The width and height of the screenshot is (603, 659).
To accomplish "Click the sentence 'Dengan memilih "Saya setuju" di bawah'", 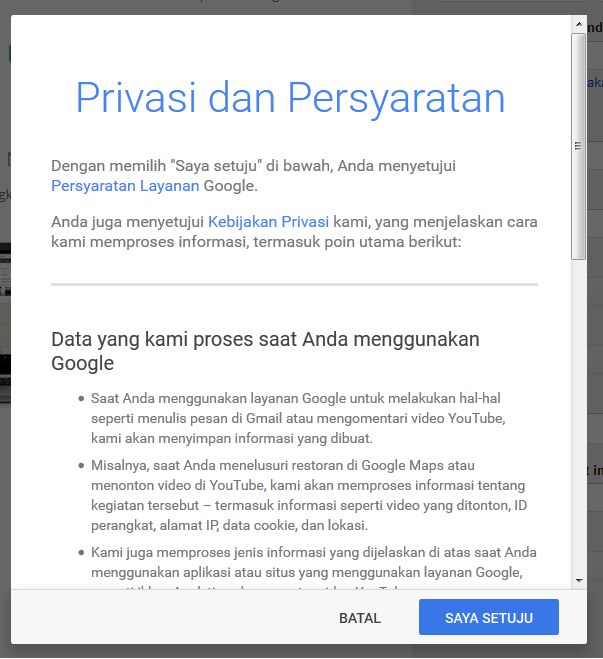I will point(253,176).
